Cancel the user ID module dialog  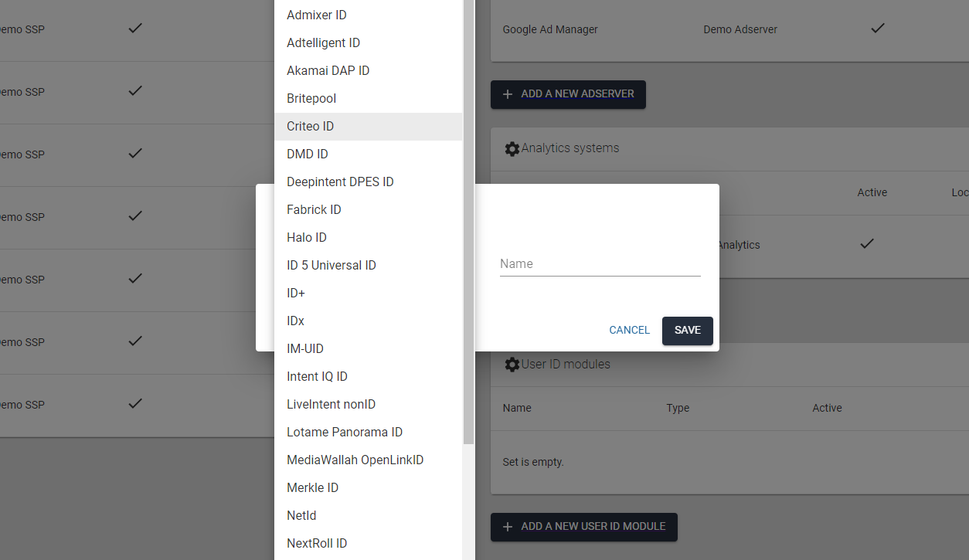pyautogui.click(x=629, y=331)
